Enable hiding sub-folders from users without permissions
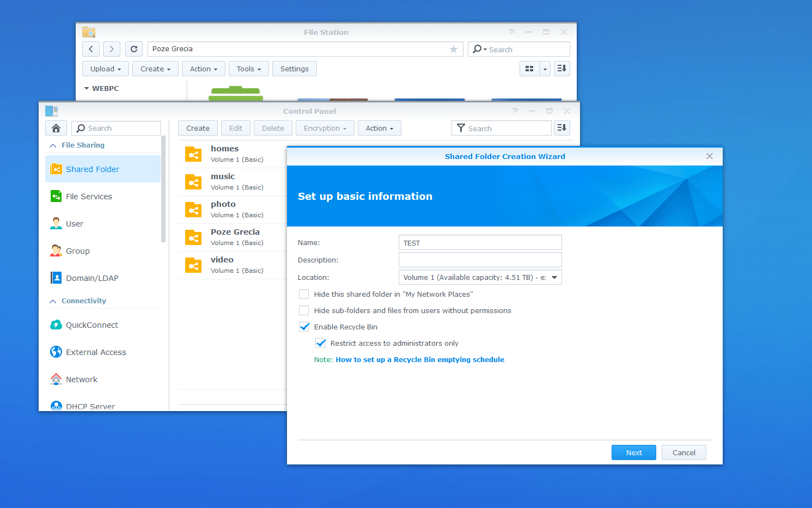Image resolution: width=812 pixels, height=508 pixels. click(304, 310)
